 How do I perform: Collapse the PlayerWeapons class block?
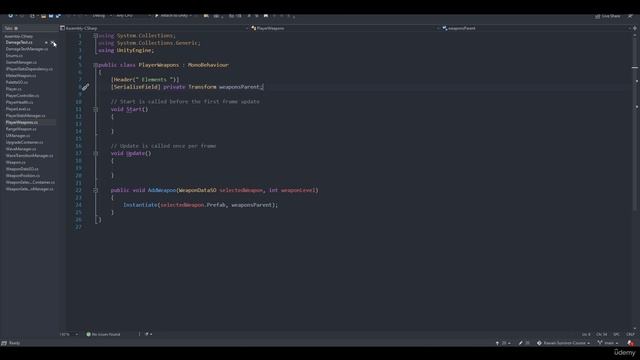(x=95, y=65)
